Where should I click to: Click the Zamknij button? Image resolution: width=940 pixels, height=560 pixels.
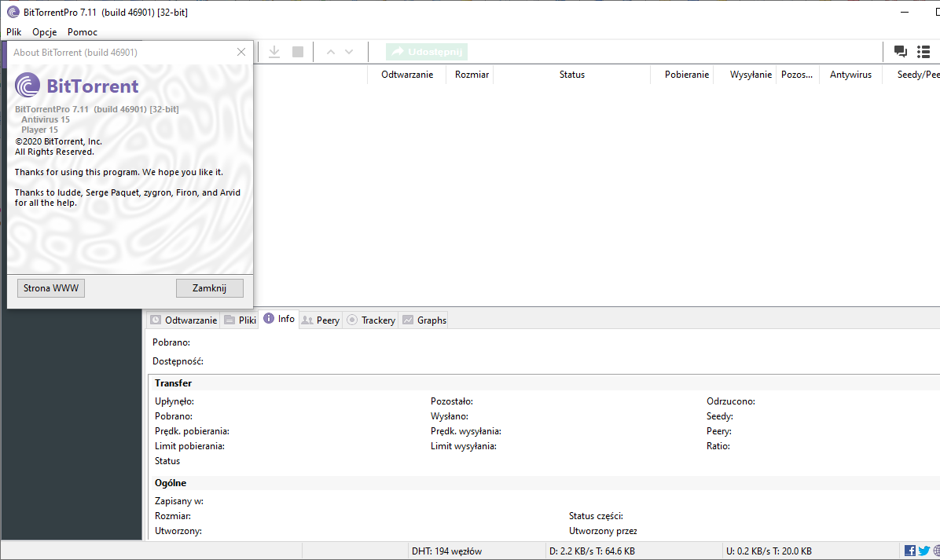(209, 288)
